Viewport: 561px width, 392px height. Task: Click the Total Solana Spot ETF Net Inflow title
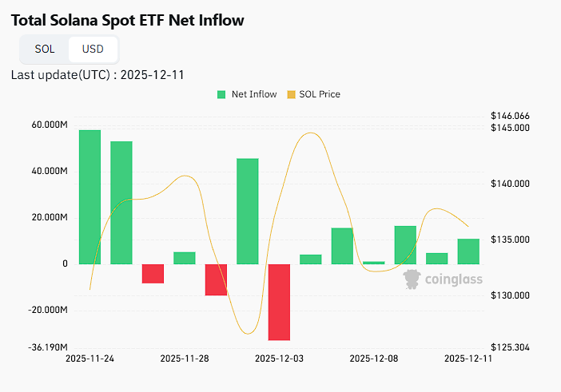click(128, 20)
